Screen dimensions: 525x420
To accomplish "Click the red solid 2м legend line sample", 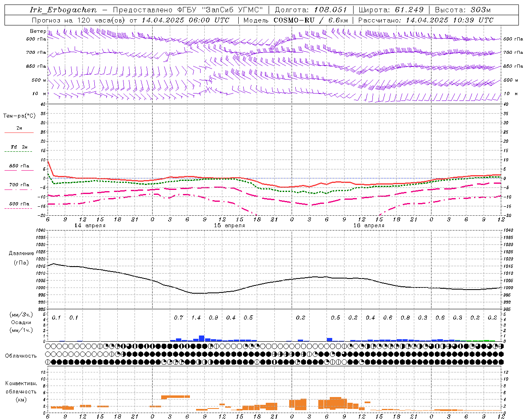I will click(19, 132).
